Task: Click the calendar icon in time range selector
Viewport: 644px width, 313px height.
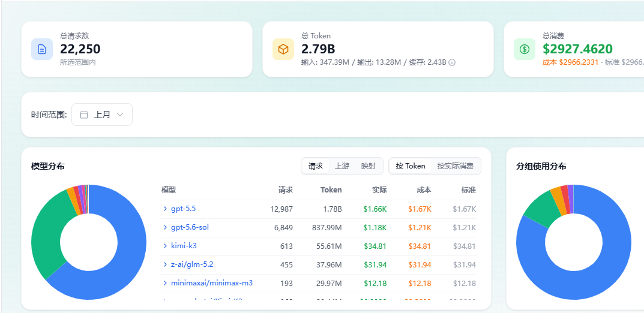Action: pyautogui.click(x=84, y=115)
